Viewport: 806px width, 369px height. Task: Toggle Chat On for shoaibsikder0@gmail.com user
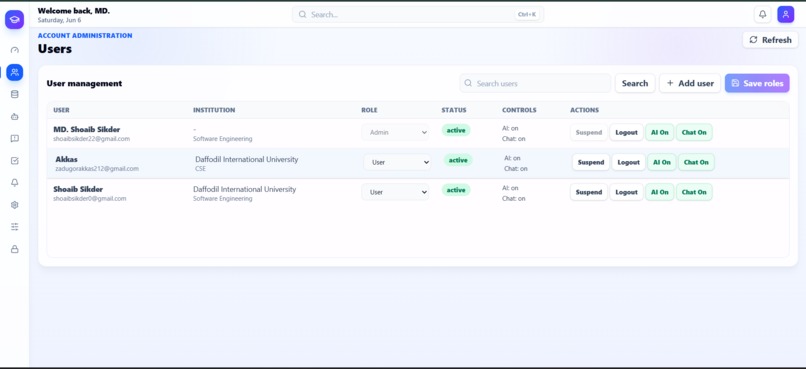coord(694,192)
